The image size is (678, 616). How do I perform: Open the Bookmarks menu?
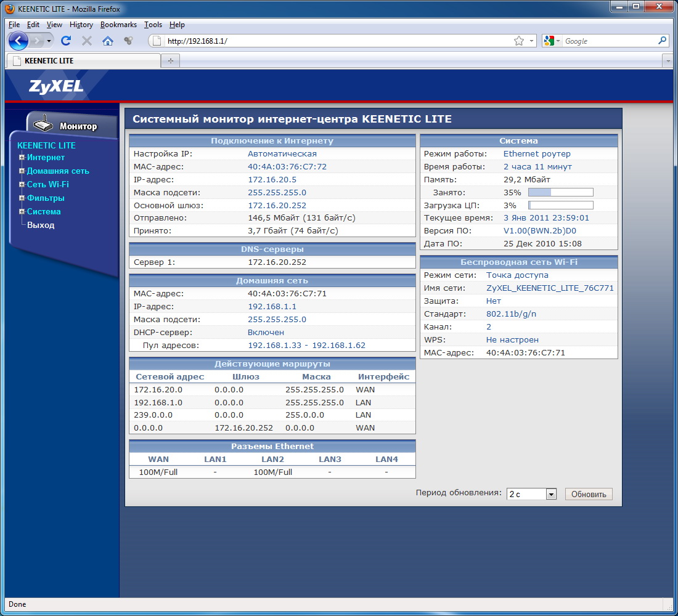click(x=118, y=25)
